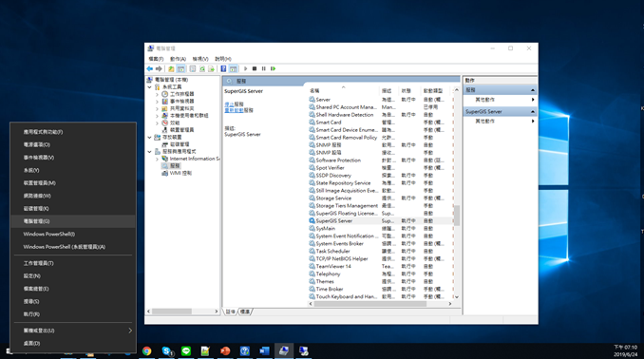Open the 檢視(V) menu

click(x=200, y=59)
